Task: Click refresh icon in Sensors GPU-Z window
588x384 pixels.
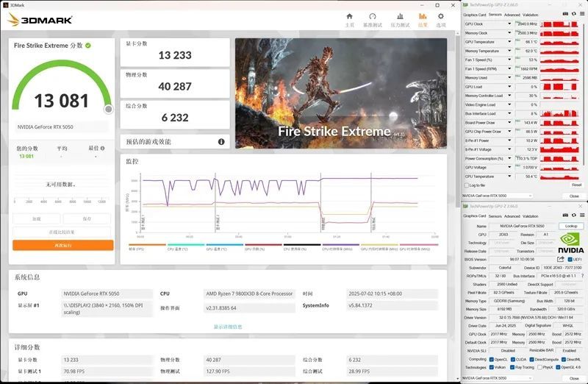Action: (574, 14)
